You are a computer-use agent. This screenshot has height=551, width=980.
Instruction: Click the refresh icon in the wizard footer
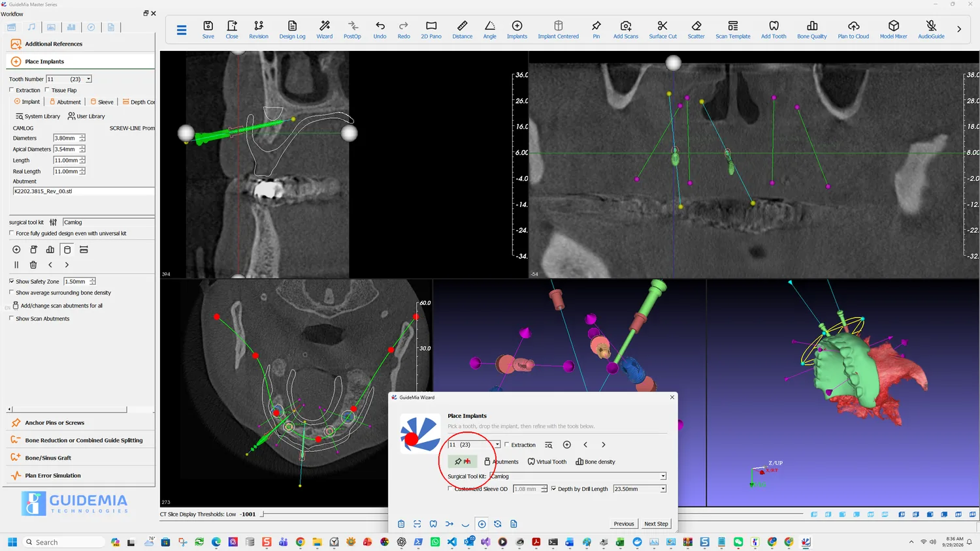[498, 524]
